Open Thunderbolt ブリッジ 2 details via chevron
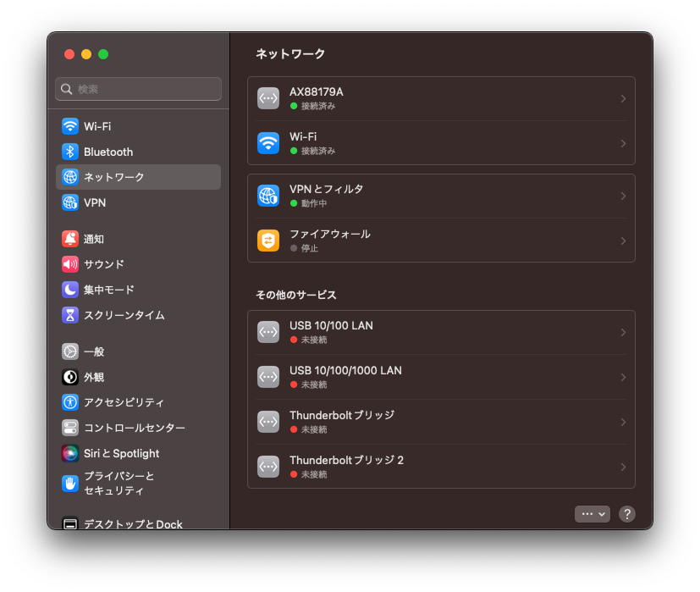Image resolution: width=700 pixels, height=592 pixels. pos(624,467)
